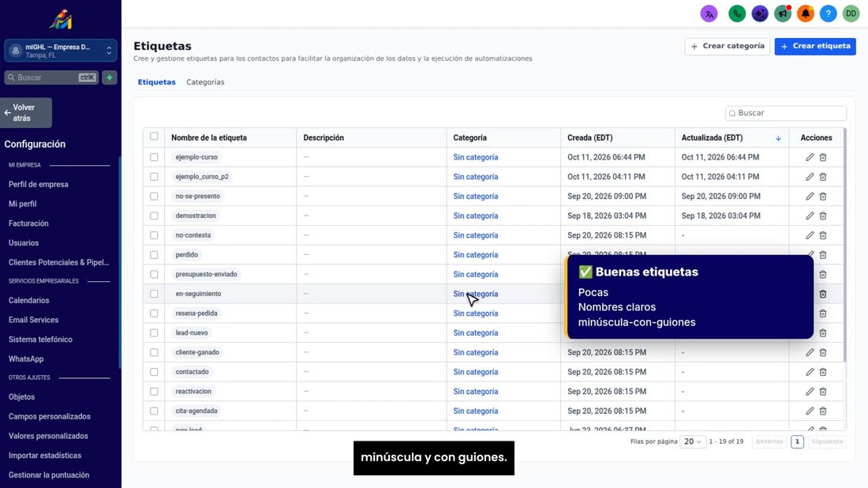Image resolution: width=868 pixels, height=488 pixels.
Task: Open Campos personalizados settings
Action: coord(49,417)
